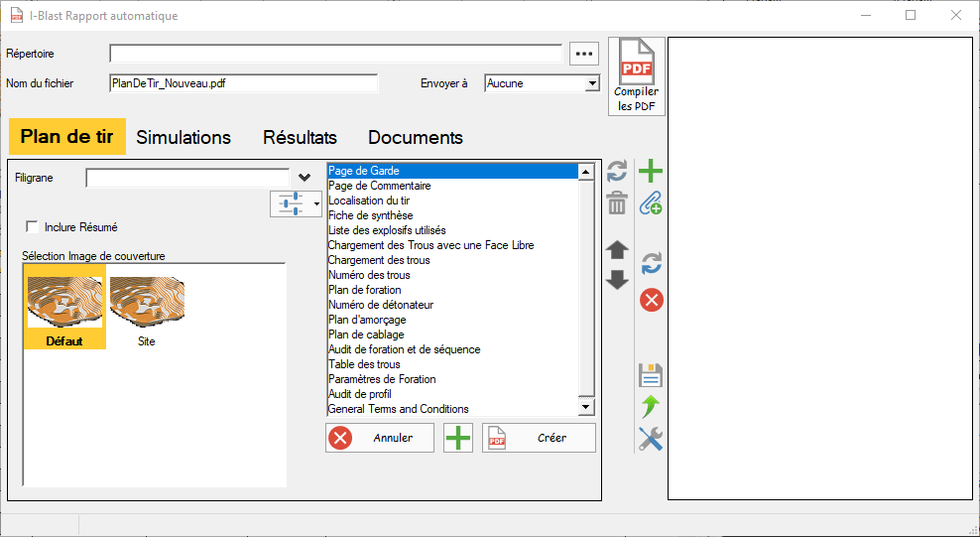The image size is (980, 537).
Task: Enable the Inclure Résumé checkbox
Action: tap(33, 227)
